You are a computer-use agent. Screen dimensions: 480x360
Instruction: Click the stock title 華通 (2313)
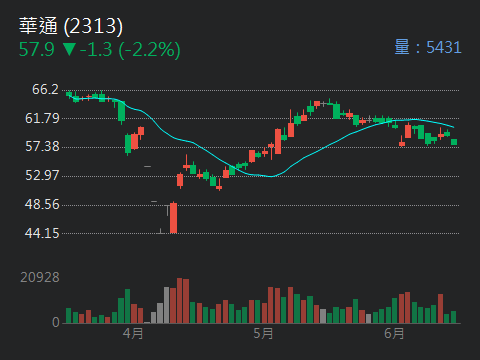pyautogui.click(x=71, y=26)
